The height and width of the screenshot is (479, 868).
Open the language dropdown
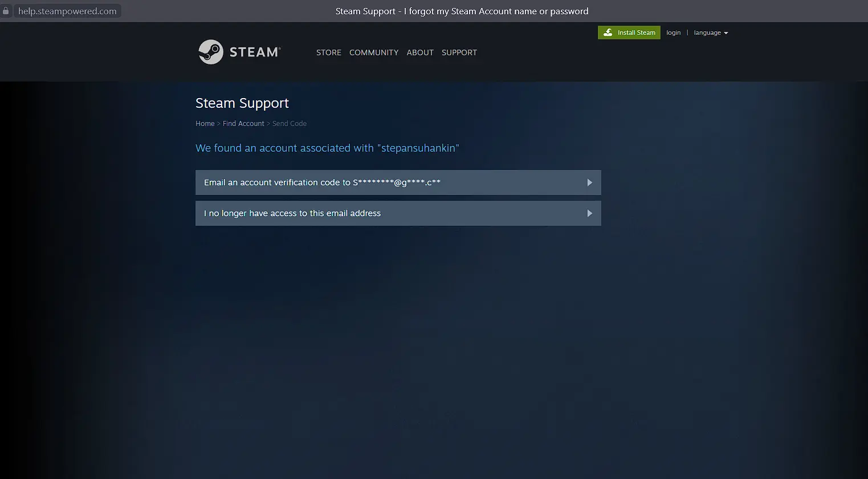point(711,33)
